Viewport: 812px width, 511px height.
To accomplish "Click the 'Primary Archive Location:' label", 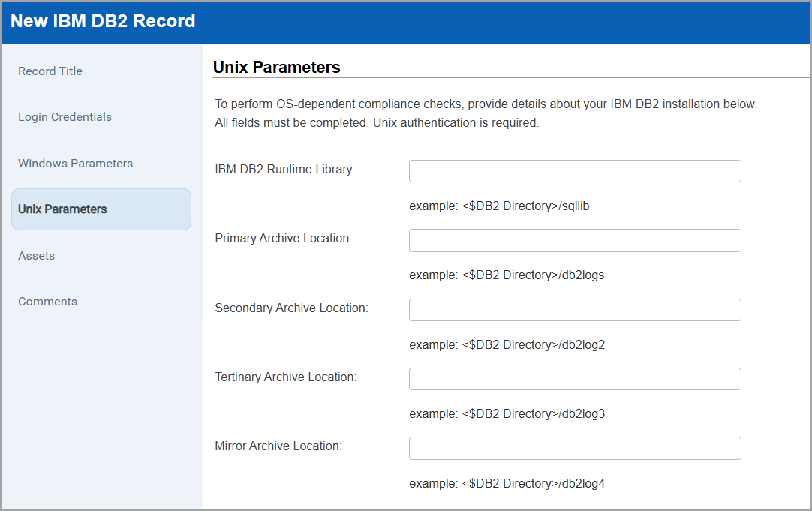I will (x=283, y=238).
